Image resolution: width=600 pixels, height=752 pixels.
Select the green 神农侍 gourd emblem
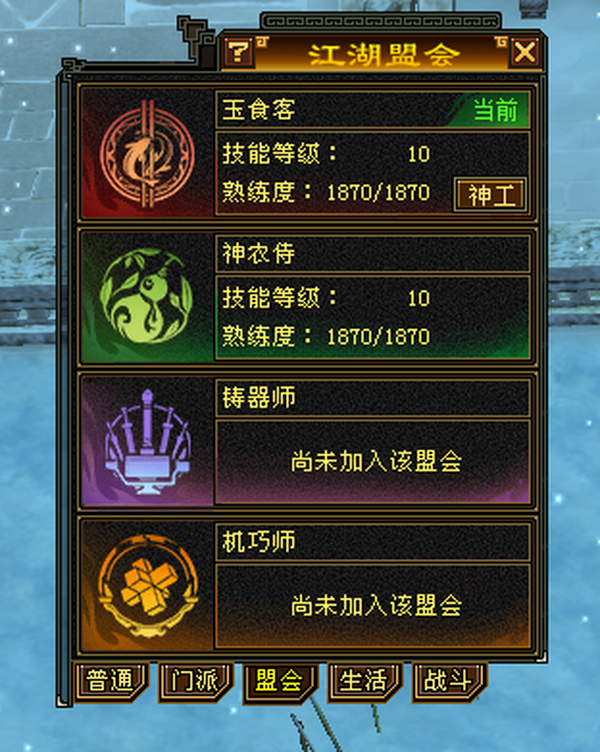[x=146, y=296]
